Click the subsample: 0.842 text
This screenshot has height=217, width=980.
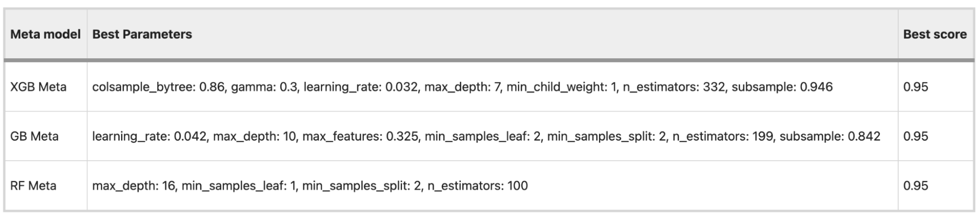tap(830, 136)
